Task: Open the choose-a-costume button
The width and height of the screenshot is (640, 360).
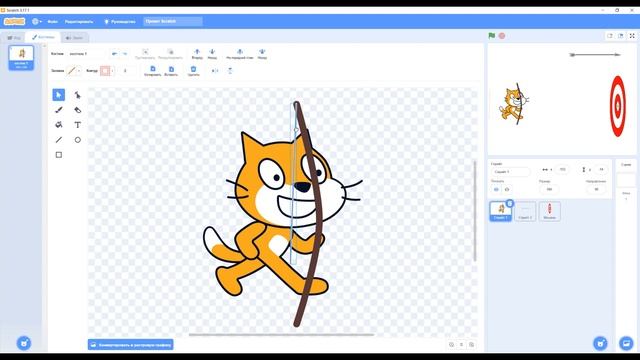Action: [x=24, y=343]
